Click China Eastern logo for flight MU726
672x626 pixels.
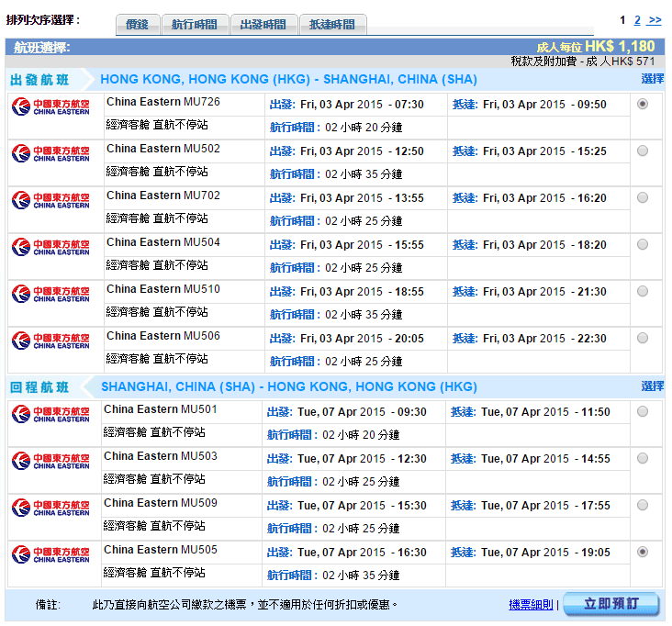tap(51, 107)
